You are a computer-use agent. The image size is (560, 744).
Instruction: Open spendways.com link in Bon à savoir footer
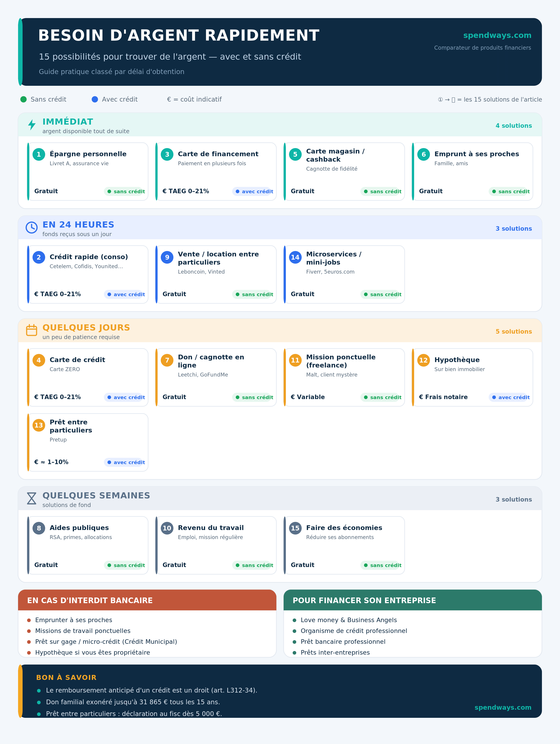[503, 707]
